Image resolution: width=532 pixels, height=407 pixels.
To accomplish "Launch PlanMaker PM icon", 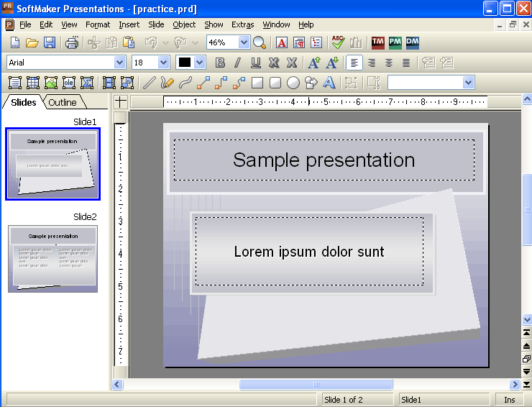I will tap(395, 42).
